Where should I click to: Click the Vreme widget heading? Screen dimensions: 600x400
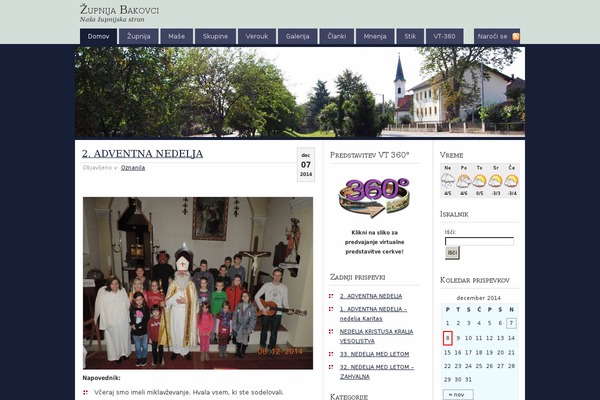pyautogui.click(x=452, y=155)
